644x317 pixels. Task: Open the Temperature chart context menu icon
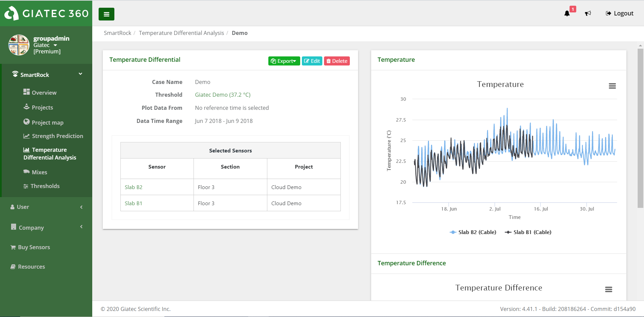(x=612, y=86)
